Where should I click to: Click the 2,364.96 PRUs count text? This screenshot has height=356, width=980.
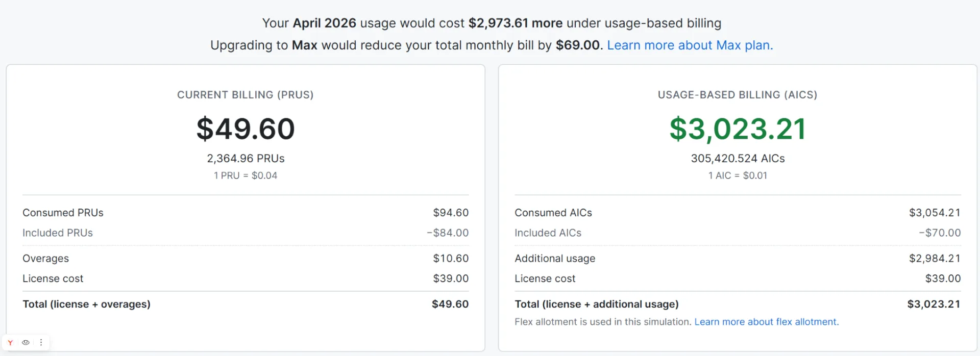pos(246,159)
